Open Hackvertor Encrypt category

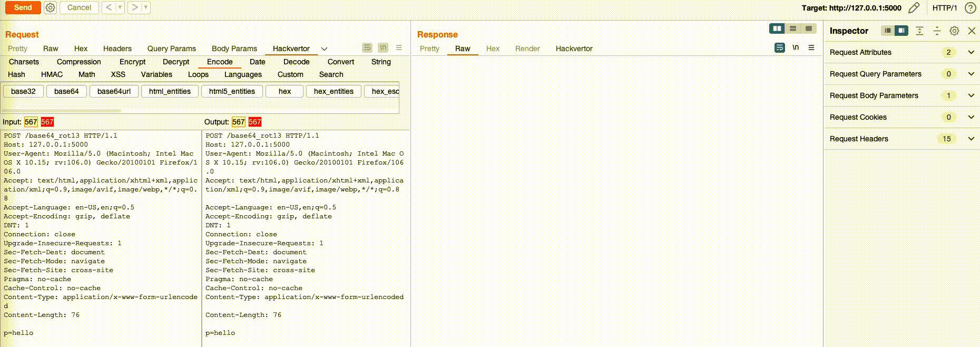(132, 62)
